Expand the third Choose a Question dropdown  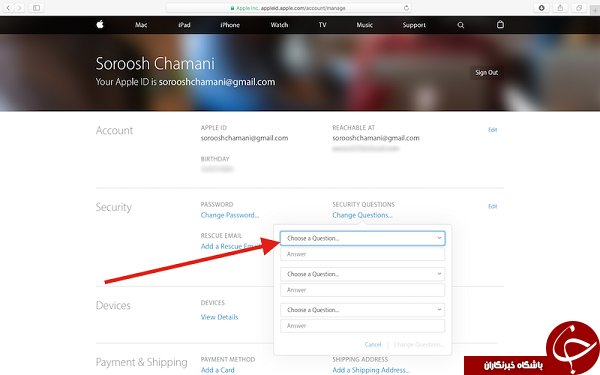pos(362,310)
